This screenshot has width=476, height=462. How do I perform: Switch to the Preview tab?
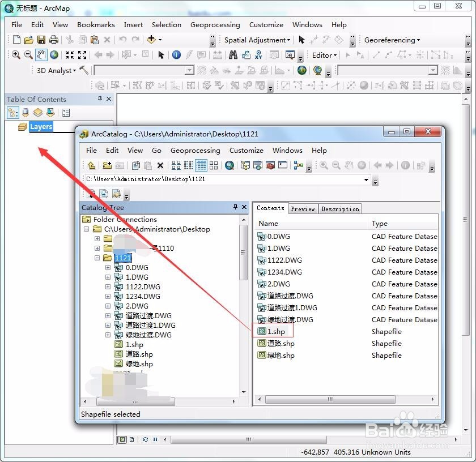pyautogui.click(x=303, y=209)
